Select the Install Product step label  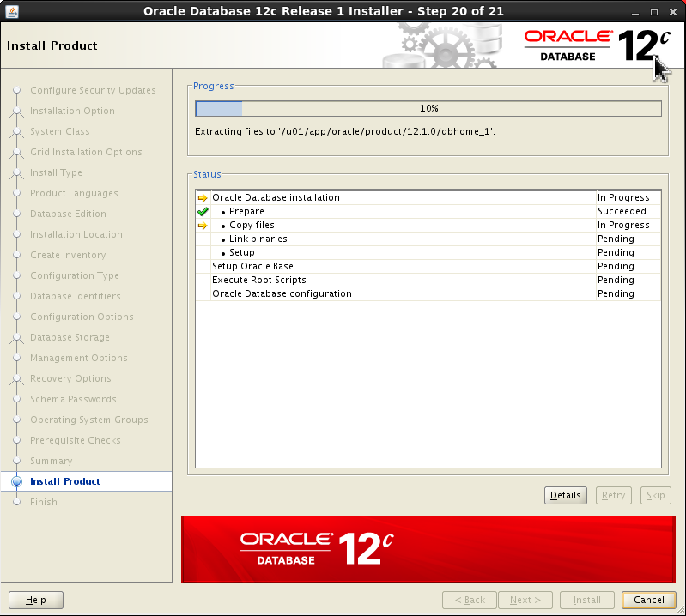(x=64, y=481)
